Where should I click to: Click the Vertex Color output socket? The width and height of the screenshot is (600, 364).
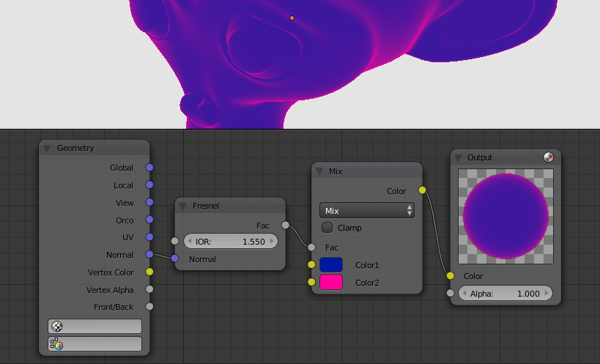pos(149,272)
